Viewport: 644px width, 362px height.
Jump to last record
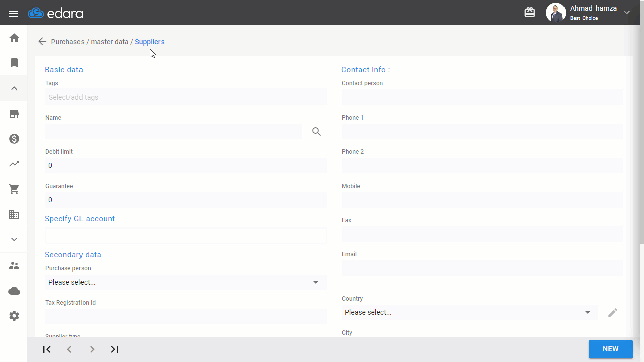click(115, 349)
